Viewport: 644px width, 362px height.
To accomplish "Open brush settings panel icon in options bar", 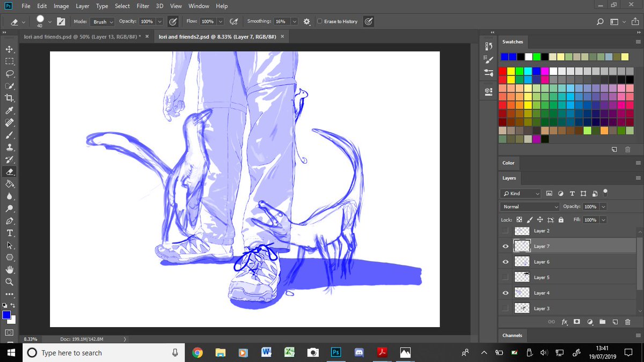I will click(61, 21).
